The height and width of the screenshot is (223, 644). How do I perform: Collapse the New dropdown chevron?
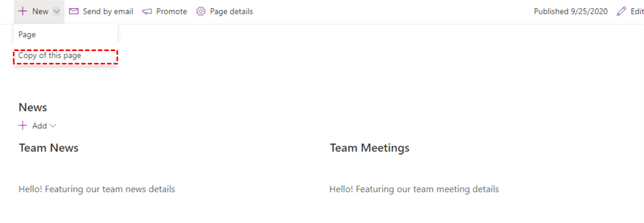pos(56,11)
